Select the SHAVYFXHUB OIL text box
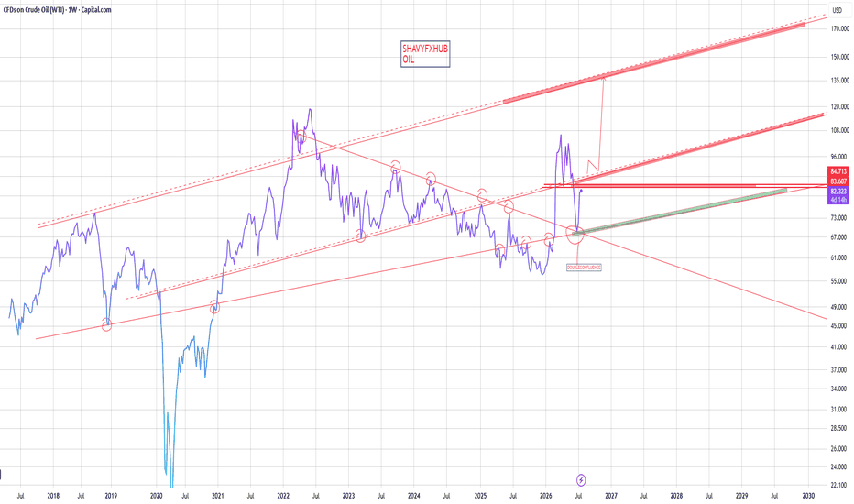This screenshot has width=854, height=504. tap(425, 54)
